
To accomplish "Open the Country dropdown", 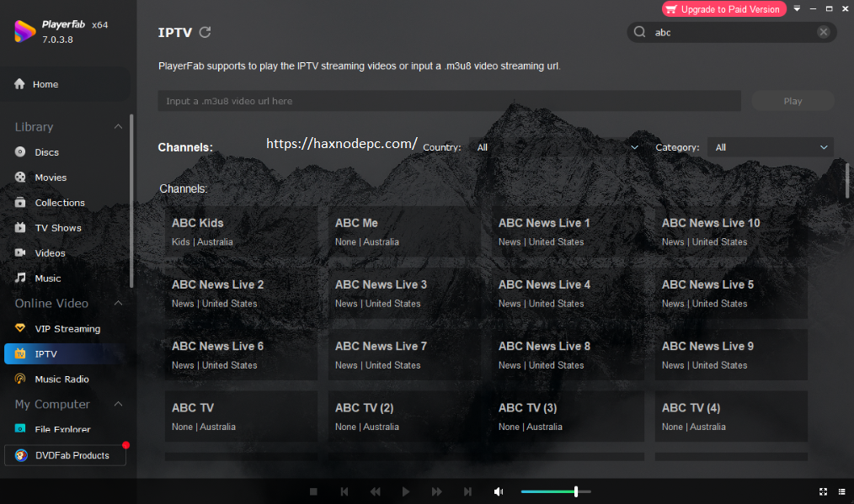I will [x=557, y=147].
